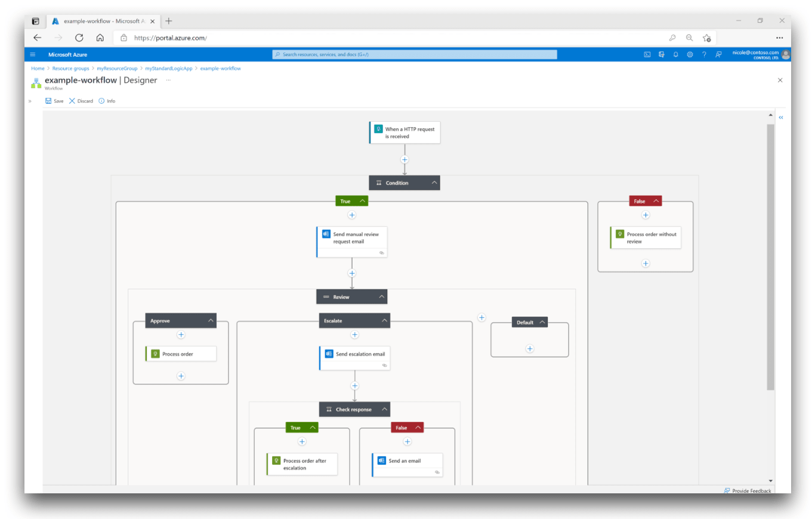
Task: Open Azure Cloud Shell icon
Action: (x=647, y=54)
